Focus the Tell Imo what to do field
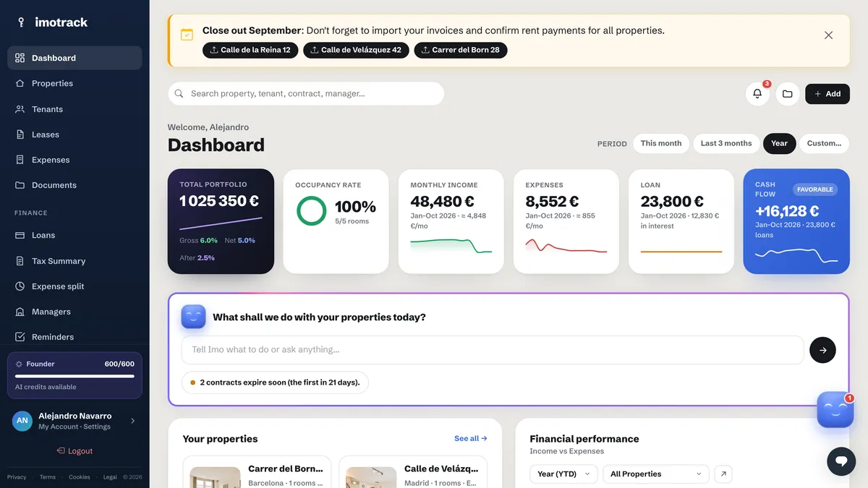The height and width of the screenshot is (488, 868). coord(493,350)
